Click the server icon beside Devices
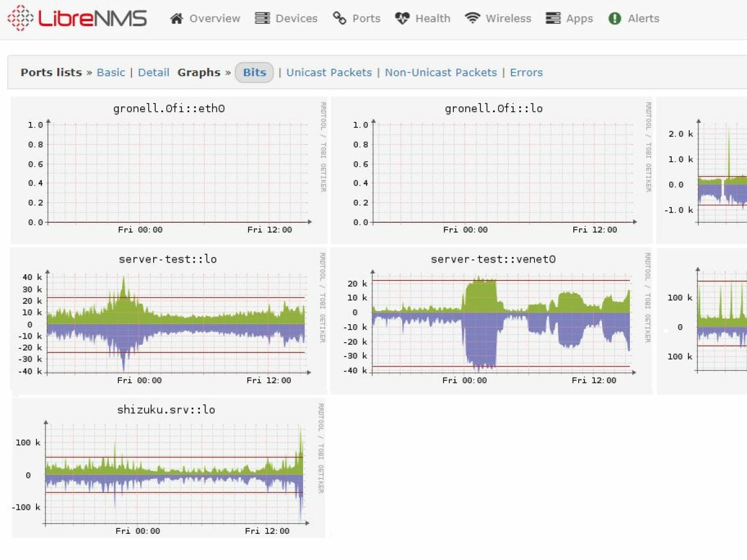This screenshot has height=560, width=747. tap(263, 19)
